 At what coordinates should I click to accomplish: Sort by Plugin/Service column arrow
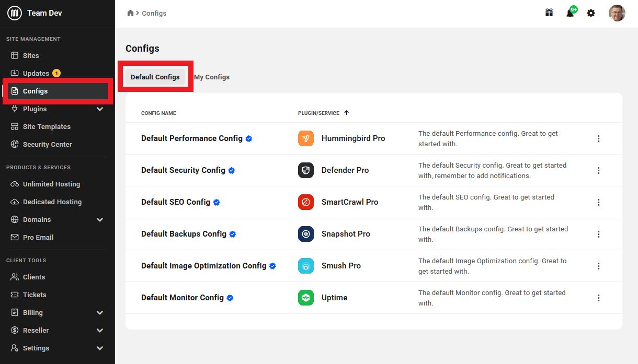pyautogui.click(x=346, y=113)
